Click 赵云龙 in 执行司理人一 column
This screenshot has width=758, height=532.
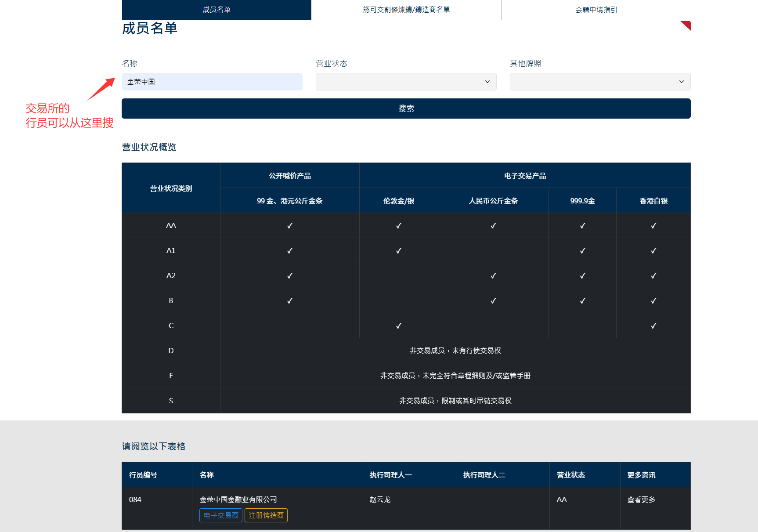pyautogui.click(x=380, y=499)
